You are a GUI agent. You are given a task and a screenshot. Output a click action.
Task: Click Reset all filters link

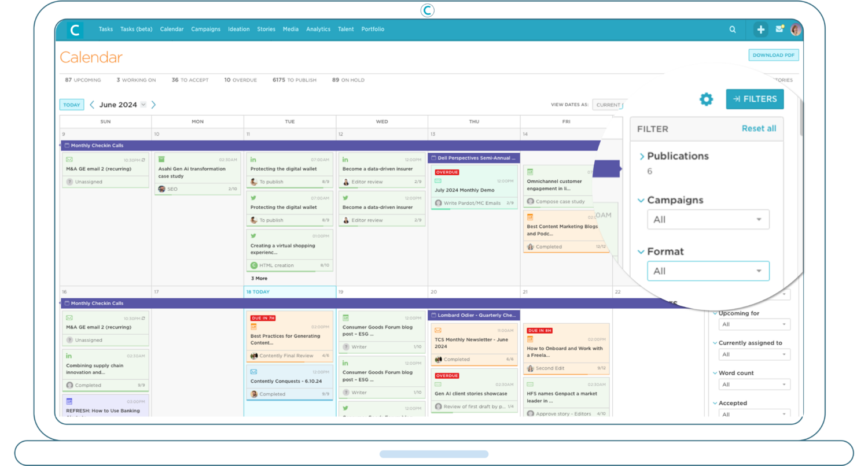(759, 128)
